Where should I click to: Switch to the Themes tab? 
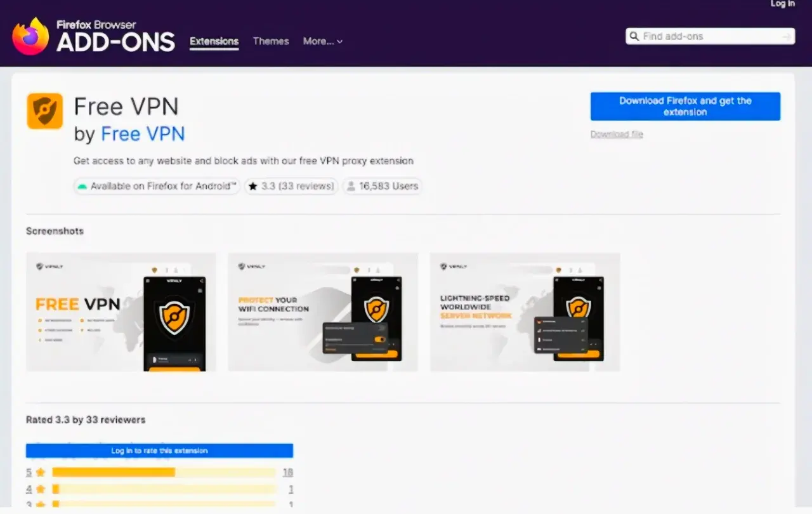coord(271,41)
